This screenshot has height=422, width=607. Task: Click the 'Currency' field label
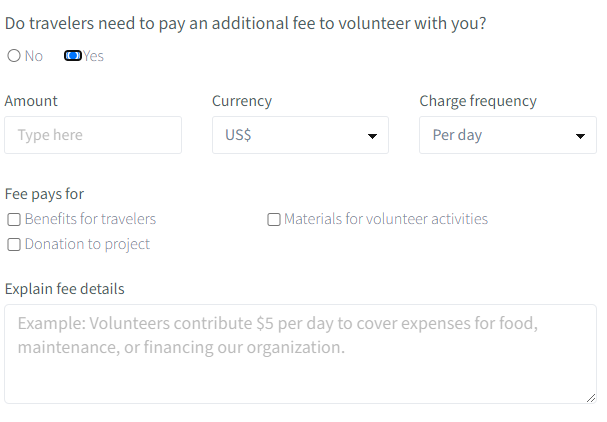tap(242, 101)
